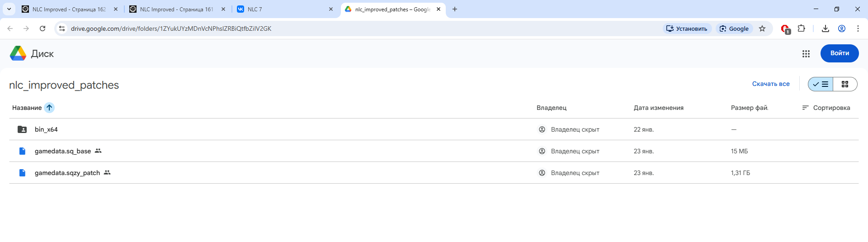868x242 pixels.
Task: Switch to list layout view
Action: click(x=821, y=84)
